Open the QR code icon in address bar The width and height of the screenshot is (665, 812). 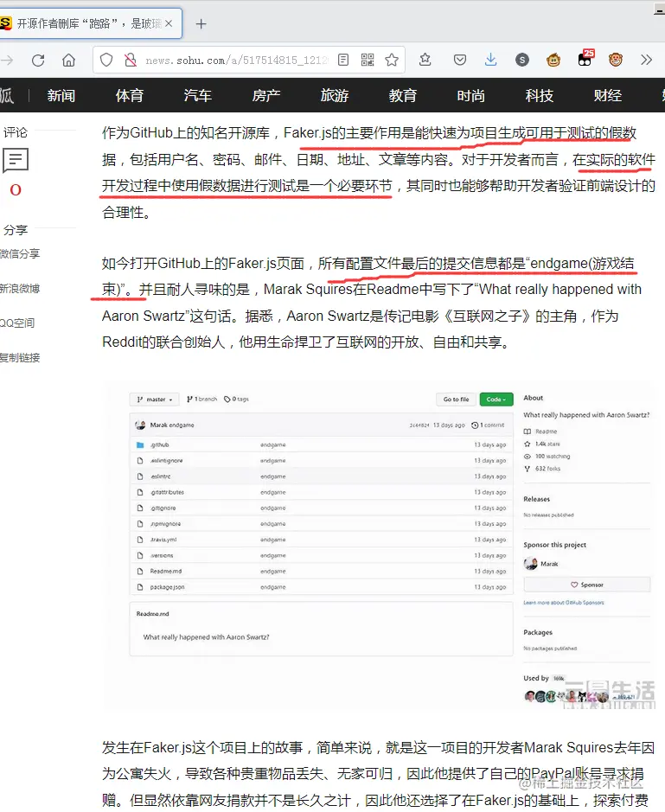[x=368, y=60]
